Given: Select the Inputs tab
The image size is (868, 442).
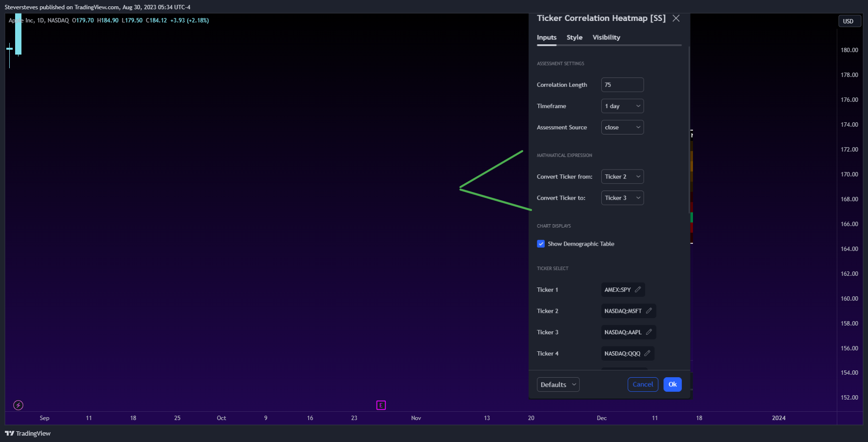Looking at the screenshot, I should point(547,38).
